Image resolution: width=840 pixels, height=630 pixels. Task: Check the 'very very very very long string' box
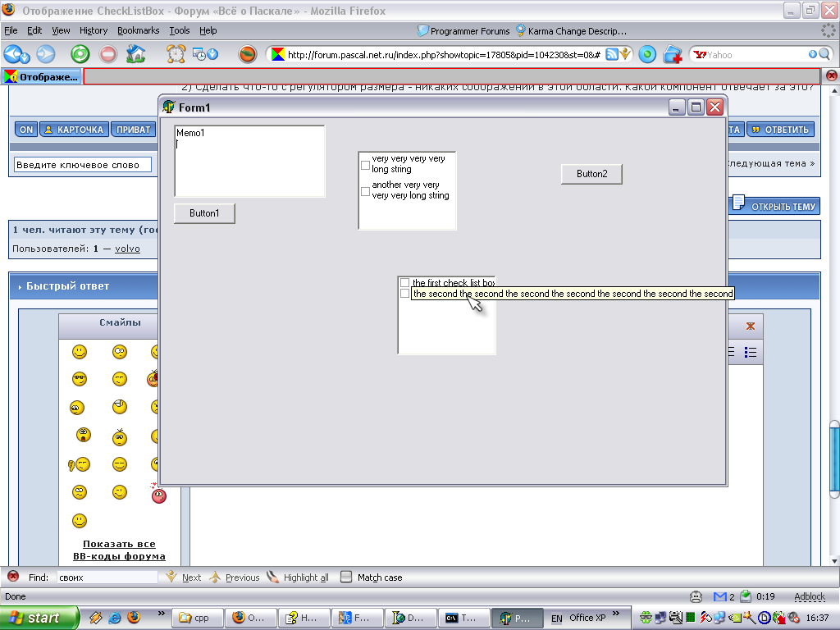[366, 165]
